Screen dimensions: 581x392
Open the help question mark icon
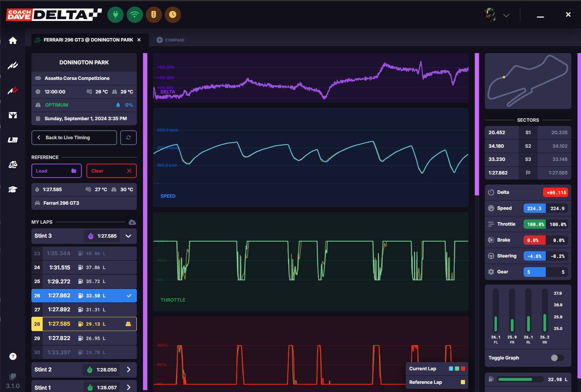pos(13,356)
